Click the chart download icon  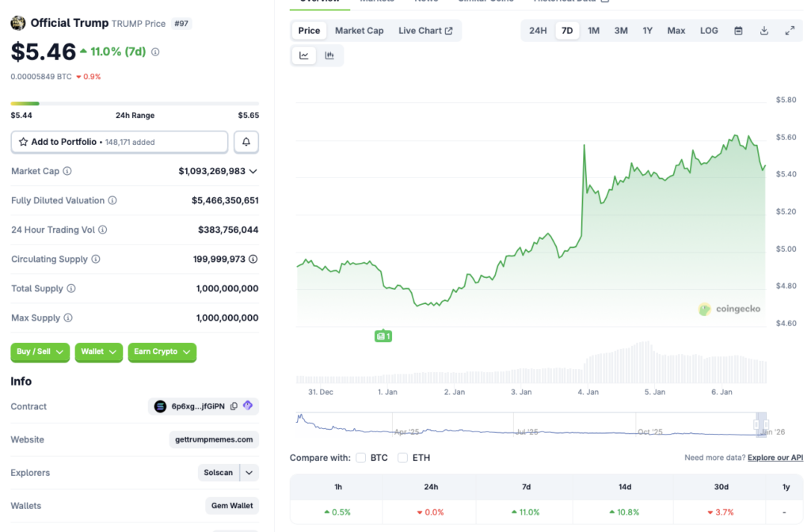pos(763,30)
